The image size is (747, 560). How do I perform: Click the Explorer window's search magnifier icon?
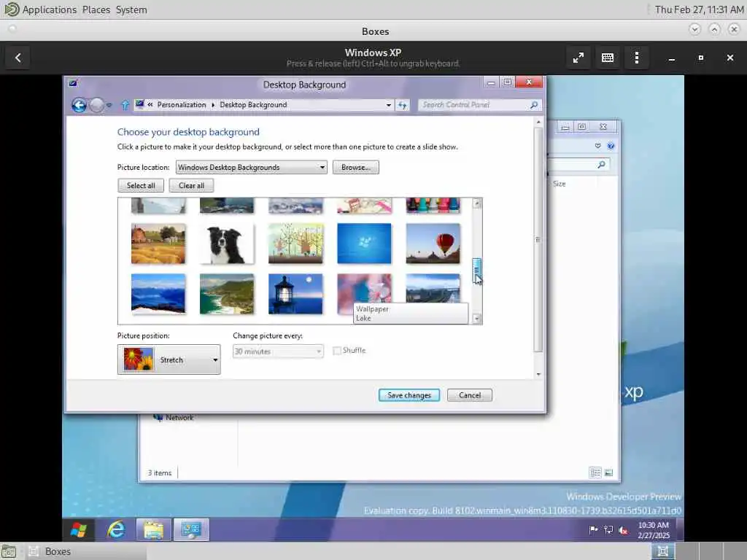click(x=601, y=164)
